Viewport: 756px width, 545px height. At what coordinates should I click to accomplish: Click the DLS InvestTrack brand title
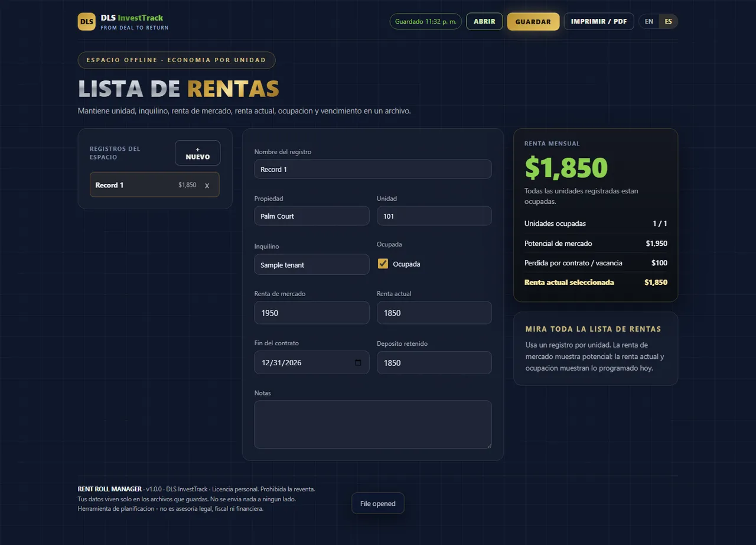click(132, 18)
